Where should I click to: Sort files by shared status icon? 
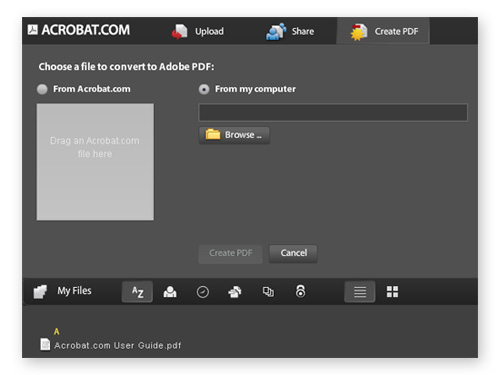pos(235,292)
